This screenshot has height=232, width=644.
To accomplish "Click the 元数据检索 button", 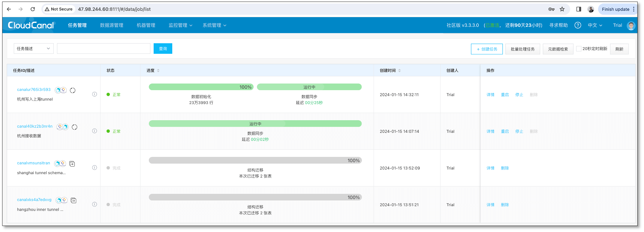I will click(558, 49).
